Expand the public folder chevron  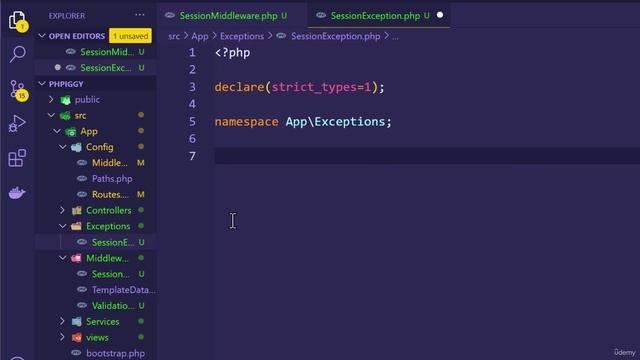pyautogui.click(x=51, y=100)
